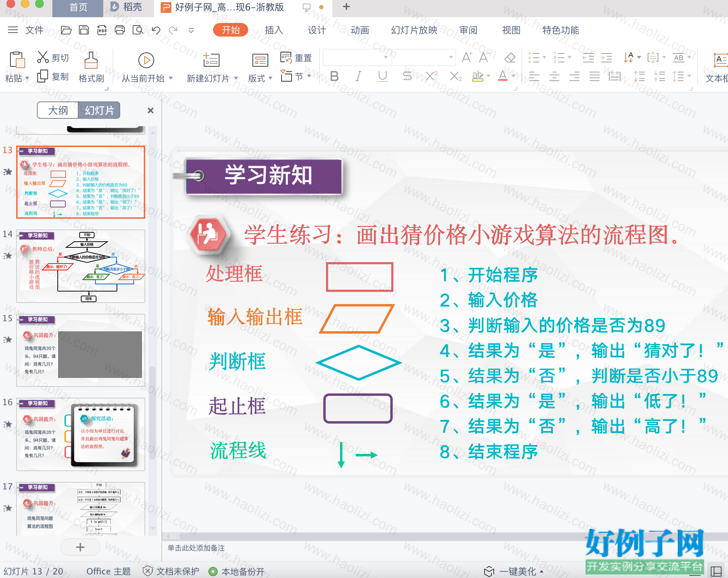Open the Animation (动画) tab
The width and height of the screenshot is (728, 578).
[360, 30]
